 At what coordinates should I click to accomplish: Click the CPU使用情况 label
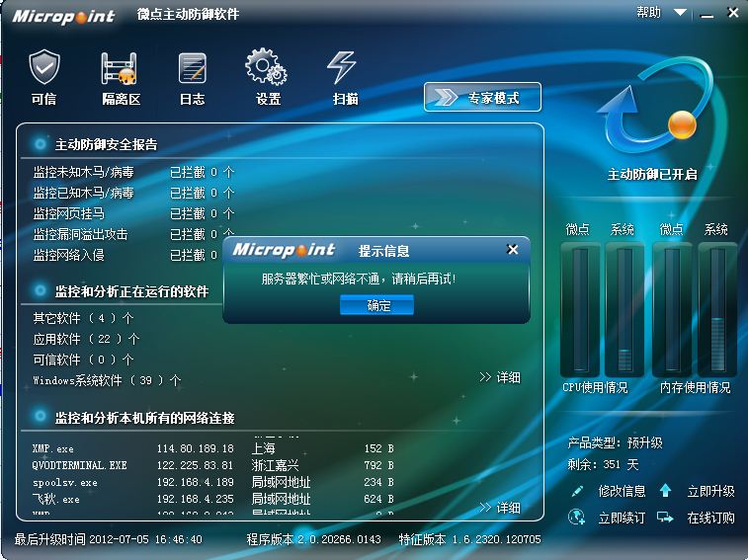pos(595,387)
